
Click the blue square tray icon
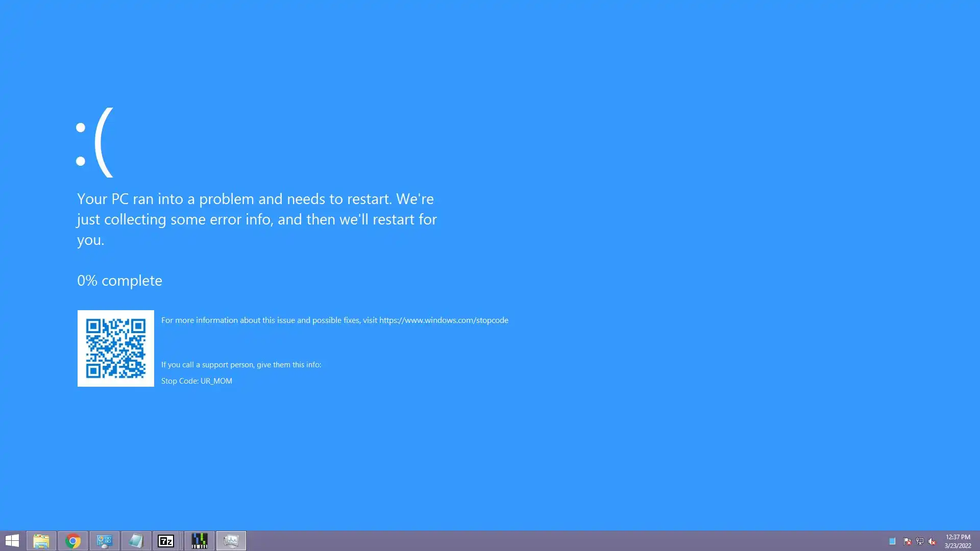[892, 541]
